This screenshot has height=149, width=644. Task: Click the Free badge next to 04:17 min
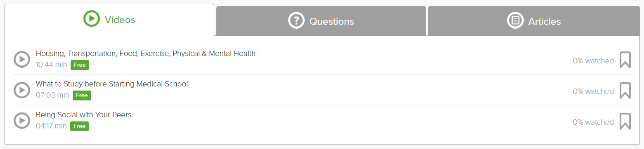click(x=79, y=126)
